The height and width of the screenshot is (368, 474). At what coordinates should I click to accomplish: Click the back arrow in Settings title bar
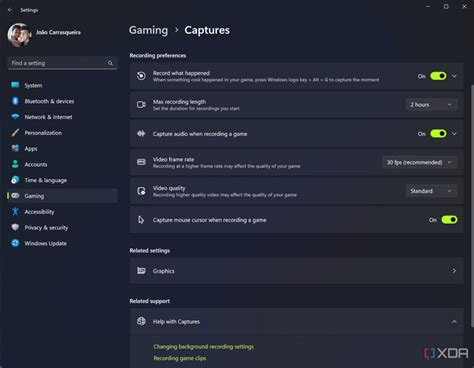[x=10, y=10]
